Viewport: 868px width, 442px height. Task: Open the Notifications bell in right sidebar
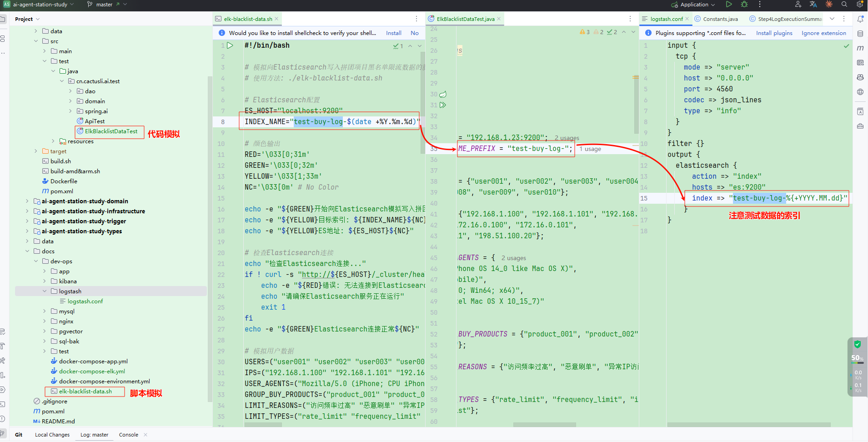tap(860, 19)
